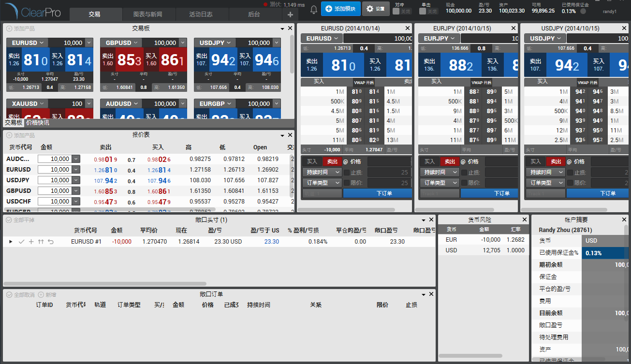Click USDJPY amount field in quote table

click(x=54, y=180)
